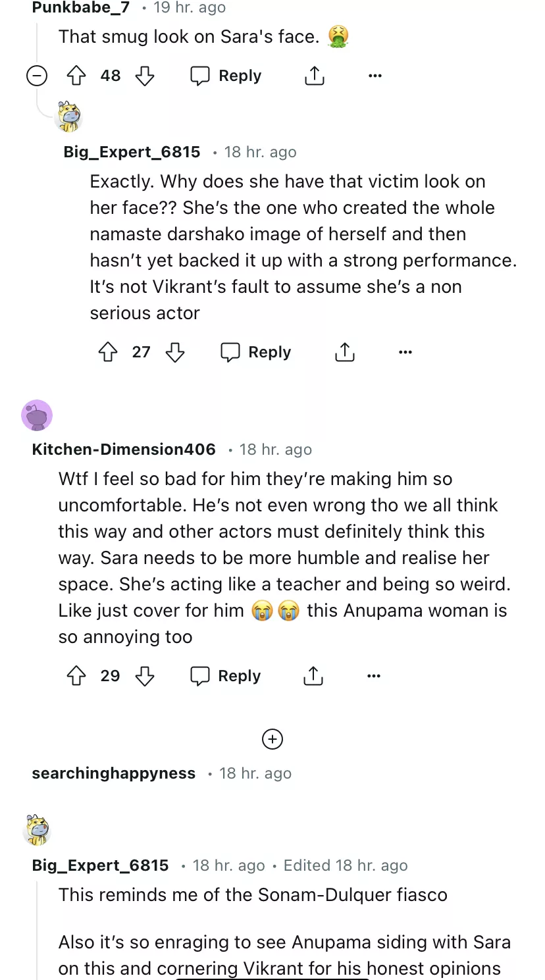Open overflow menu on Kitchen-Dimension406's comment
This screenshot has width=545, height=980.
[x=374, y=676]
